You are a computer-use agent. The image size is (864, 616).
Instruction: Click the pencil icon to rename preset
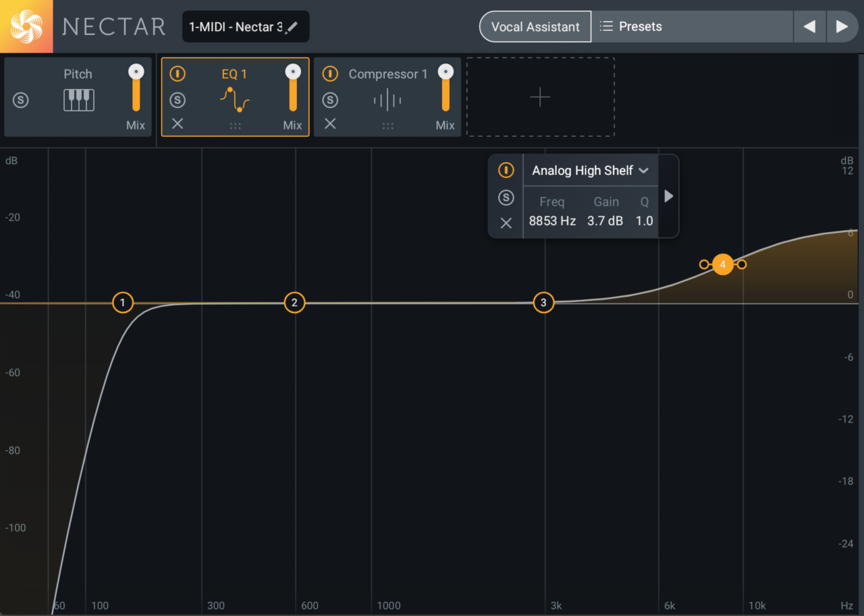(x=292, y=27)
